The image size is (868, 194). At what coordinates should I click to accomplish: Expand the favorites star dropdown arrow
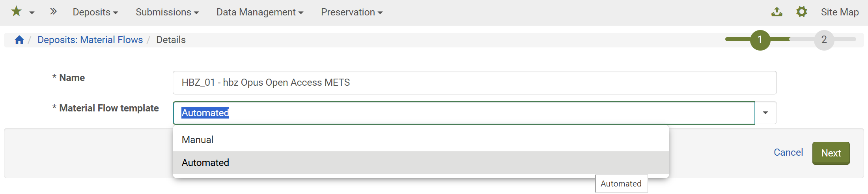32,13
